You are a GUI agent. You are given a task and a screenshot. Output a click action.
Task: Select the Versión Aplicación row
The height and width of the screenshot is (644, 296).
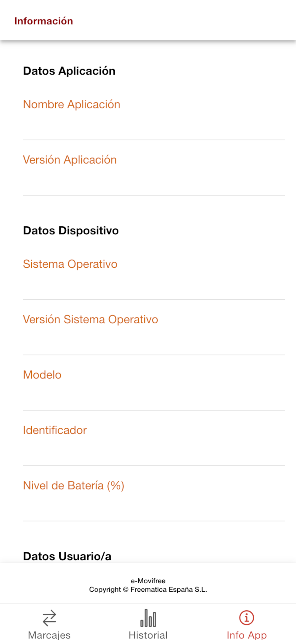tap(154, 168)
